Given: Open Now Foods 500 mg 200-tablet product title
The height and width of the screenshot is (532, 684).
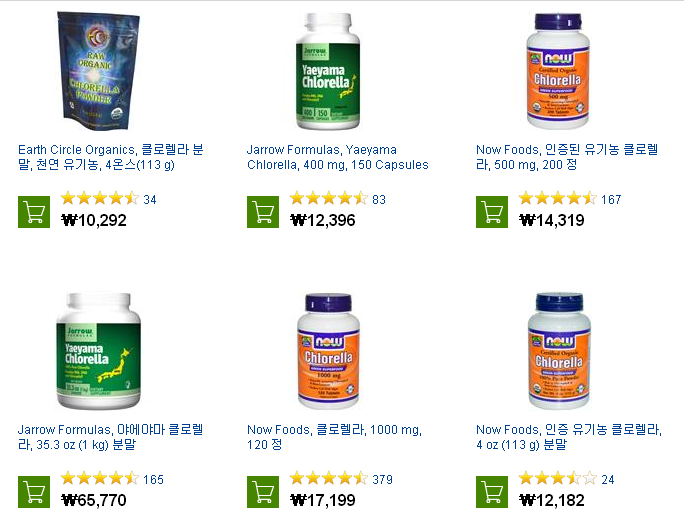Looking at the screenshot, I should pyautogui.click(x=567, y=157).
